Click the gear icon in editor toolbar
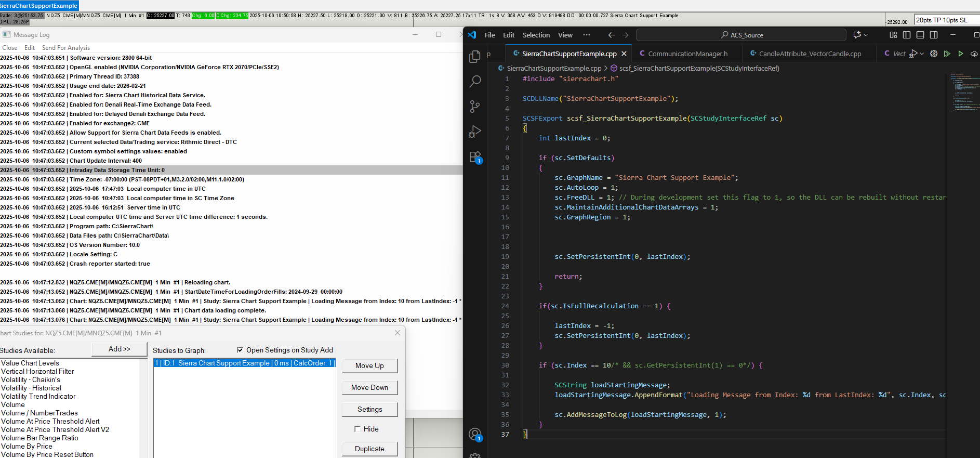Screen dimensions: 980x458 pyautogui.click(x=934, y=54)
